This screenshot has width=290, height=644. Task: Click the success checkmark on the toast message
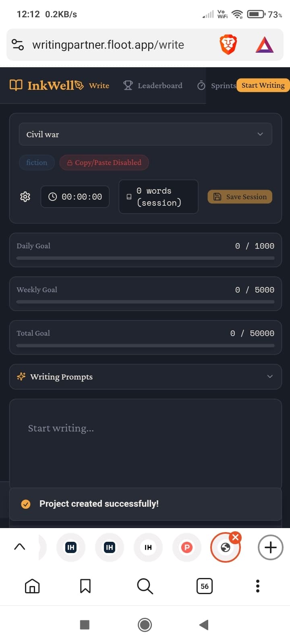tap(25, 504)
